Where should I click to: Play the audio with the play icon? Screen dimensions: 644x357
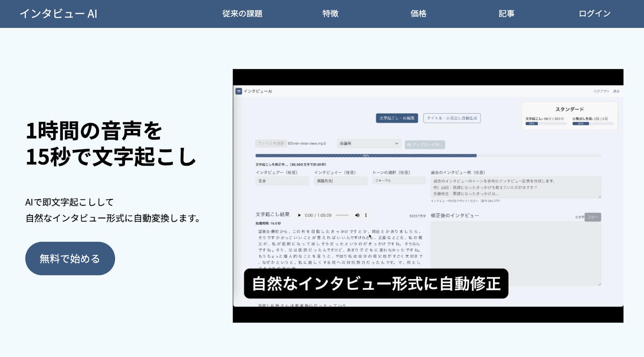tap(299, 215)
